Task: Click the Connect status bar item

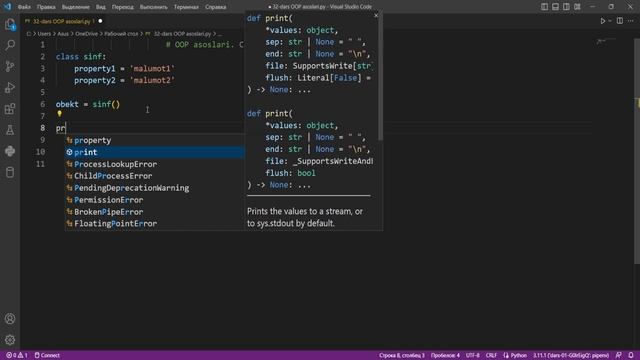Action: [47, 355]
